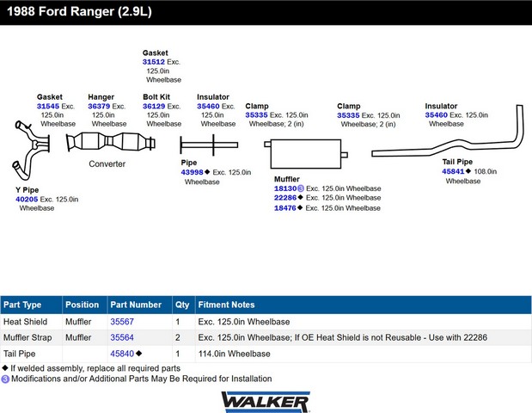Open heat shield part number 35567
Screen dimensions: 532x413
pos(122,322)
